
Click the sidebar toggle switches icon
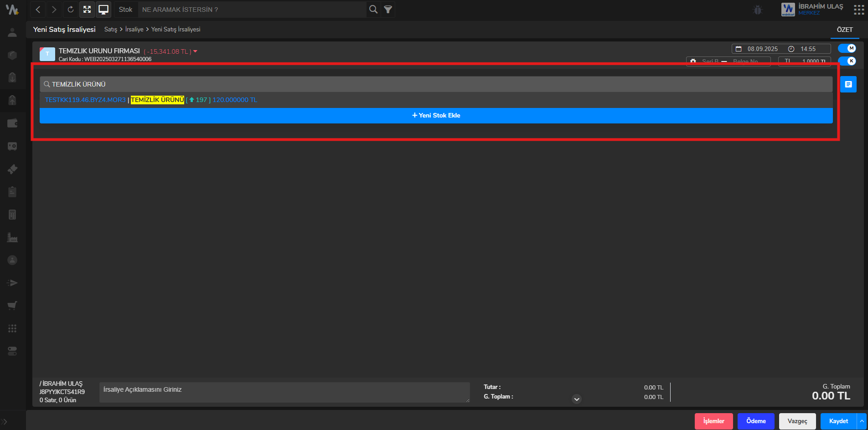pos(12,351)
